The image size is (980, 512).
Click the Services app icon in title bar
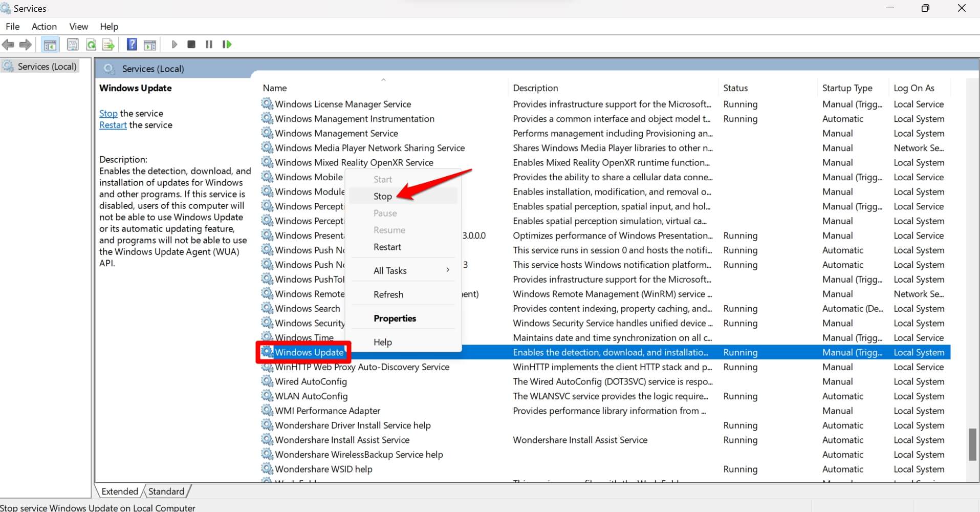click(6, 8)
